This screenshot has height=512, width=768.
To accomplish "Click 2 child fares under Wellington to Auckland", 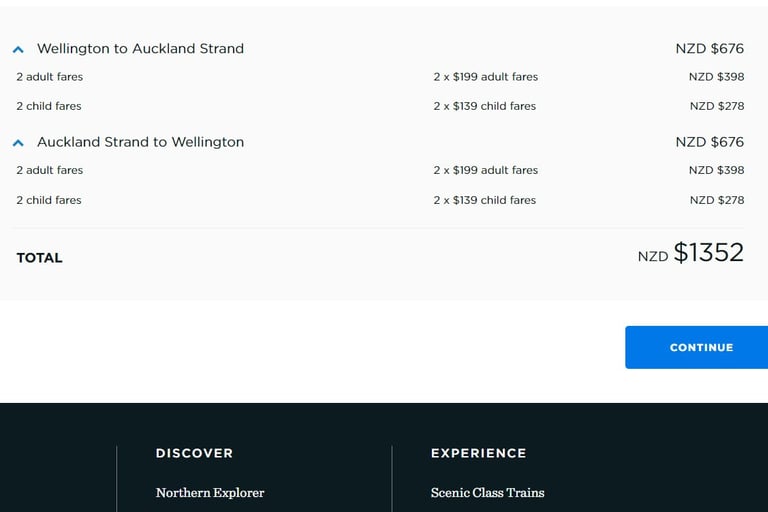I will point(48,106).
